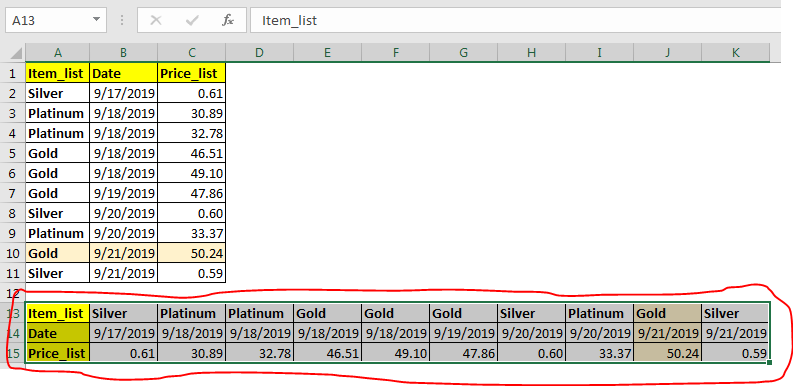Click the Platinum cell in row 9
793x386 pixels.
58,233
